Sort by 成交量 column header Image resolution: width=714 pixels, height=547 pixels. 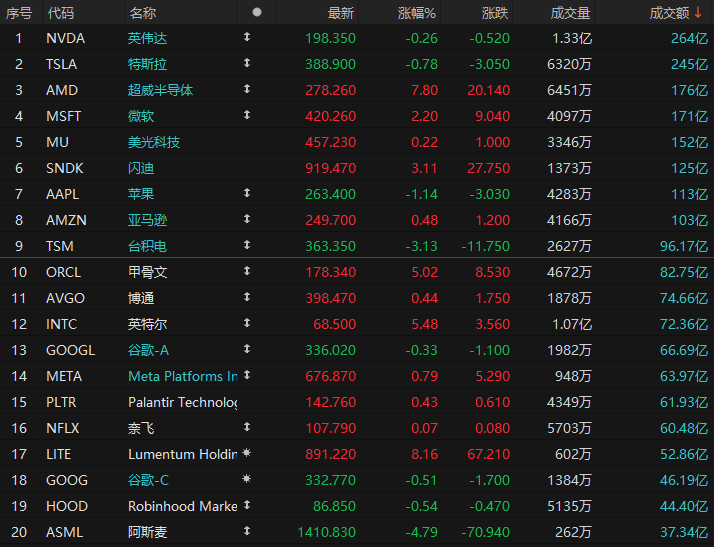(570, 13)
